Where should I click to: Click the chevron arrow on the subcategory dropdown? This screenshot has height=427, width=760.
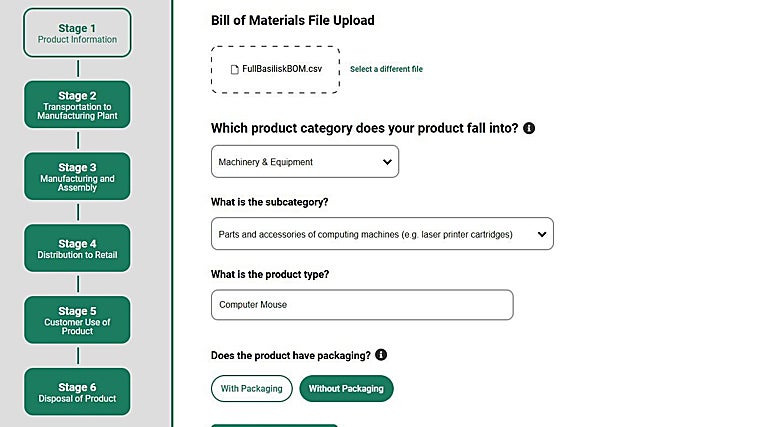[x=541, y=234]
